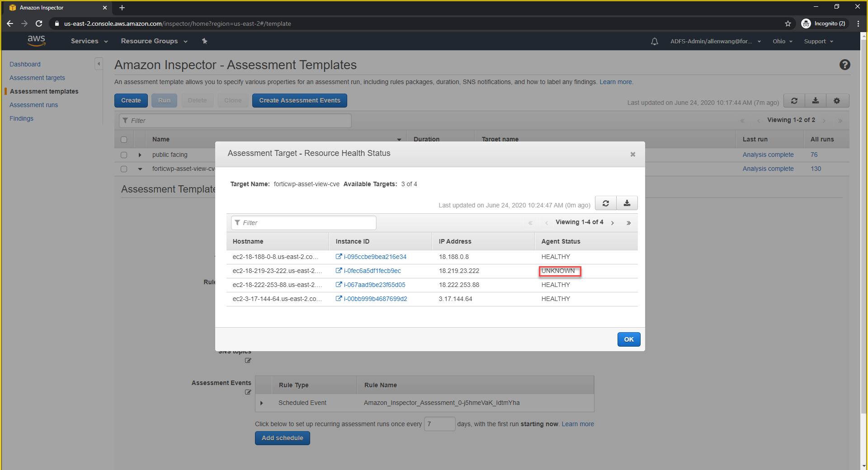This screenshot has width=868, height=470.
Task: Click the Add schedule button
Action: pos(283,438)
